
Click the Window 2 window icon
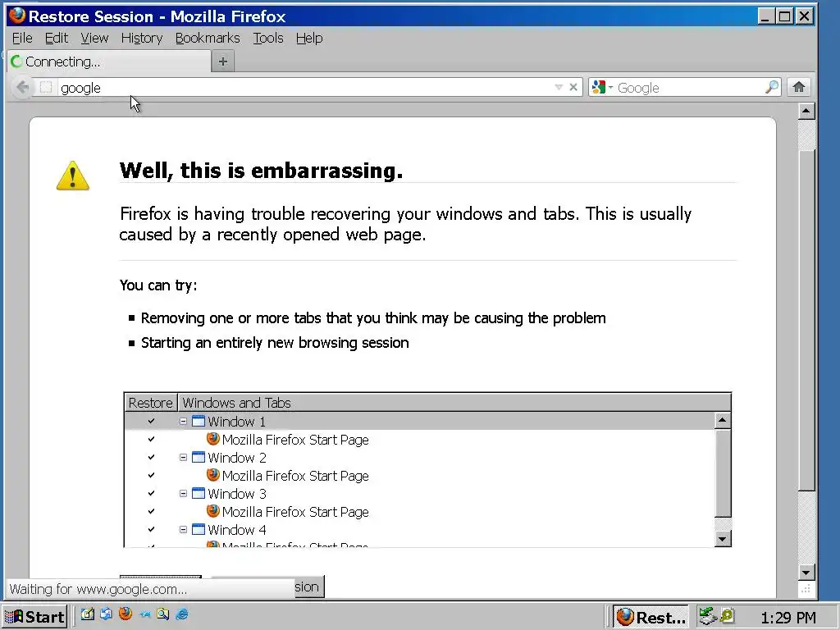coord(199,457)
